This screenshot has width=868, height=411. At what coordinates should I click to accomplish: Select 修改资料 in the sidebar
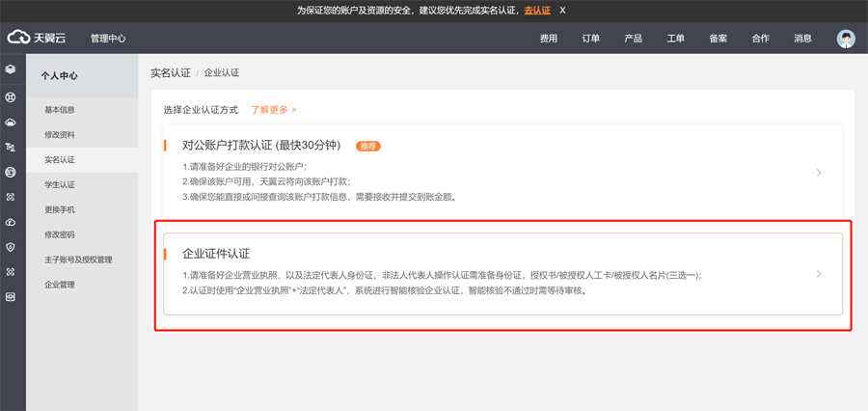[x=82, y=135]
